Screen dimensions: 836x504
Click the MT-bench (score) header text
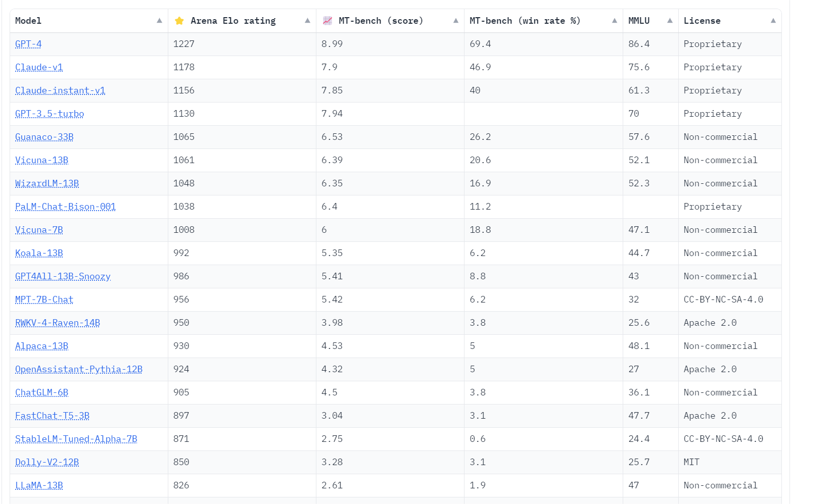pyautogui.click(x=381, y=21)
